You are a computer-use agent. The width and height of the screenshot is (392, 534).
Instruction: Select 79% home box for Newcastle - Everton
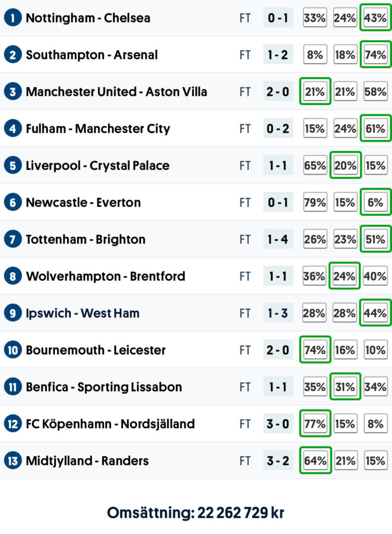[x=315, y=203]
